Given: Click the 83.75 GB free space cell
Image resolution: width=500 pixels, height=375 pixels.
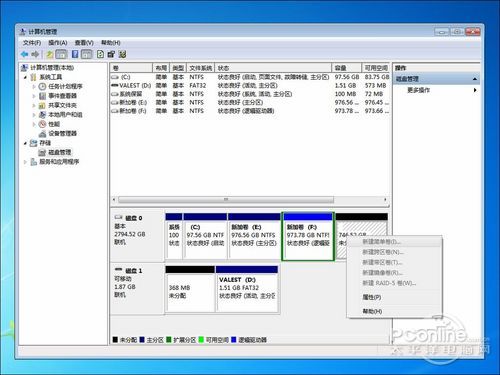Looking at the screenshot, I should (x=377, y=77).
